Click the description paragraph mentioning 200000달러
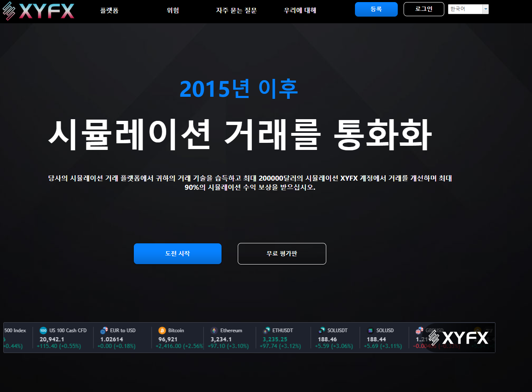The width and height of the screenshot is (532, 392). (x=250, y=183)
